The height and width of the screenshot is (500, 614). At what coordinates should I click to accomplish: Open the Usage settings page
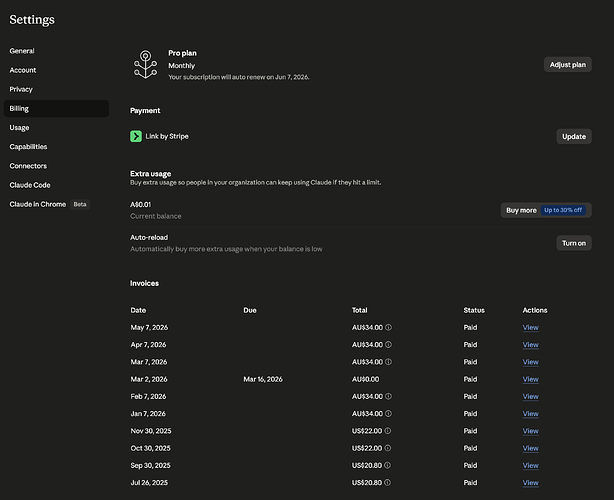coord(19,128)
